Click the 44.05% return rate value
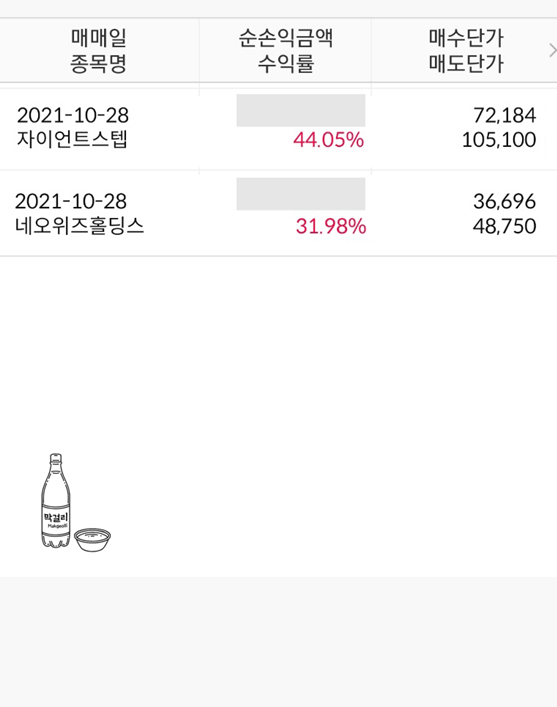Viewport: 557px width, 707px height. click(x=328, y=140)
